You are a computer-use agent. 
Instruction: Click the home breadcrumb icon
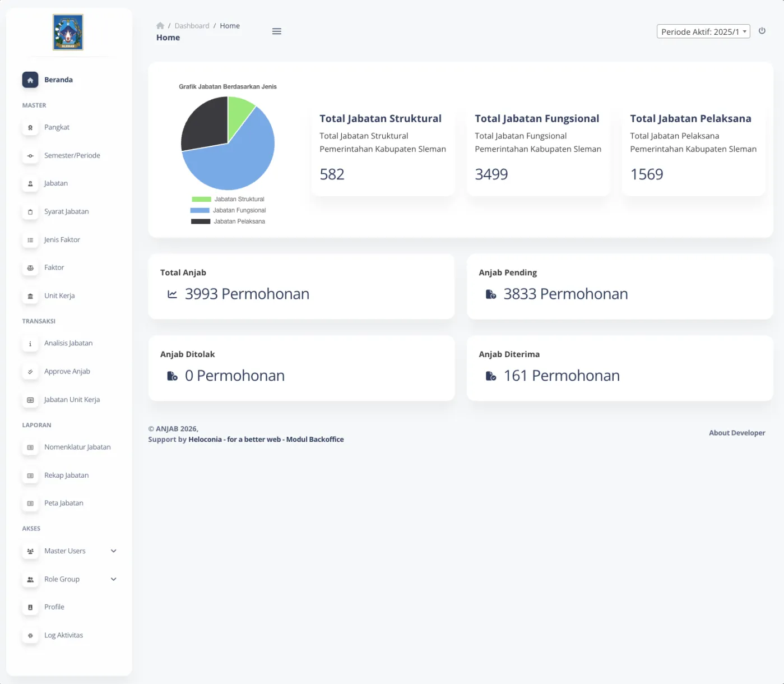pos(160,26)
